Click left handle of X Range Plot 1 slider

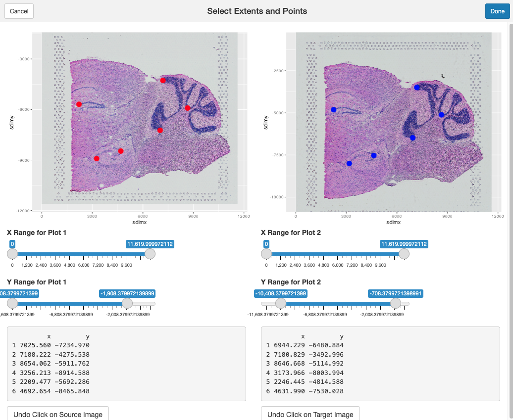tap(12, 254)
